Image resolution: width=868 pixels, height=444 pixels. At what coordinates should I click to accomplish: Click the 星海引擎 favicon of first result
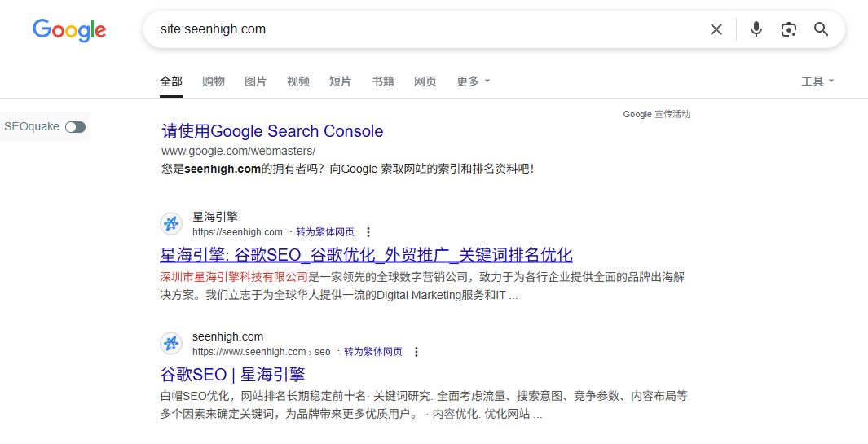(x=171, y=224)
